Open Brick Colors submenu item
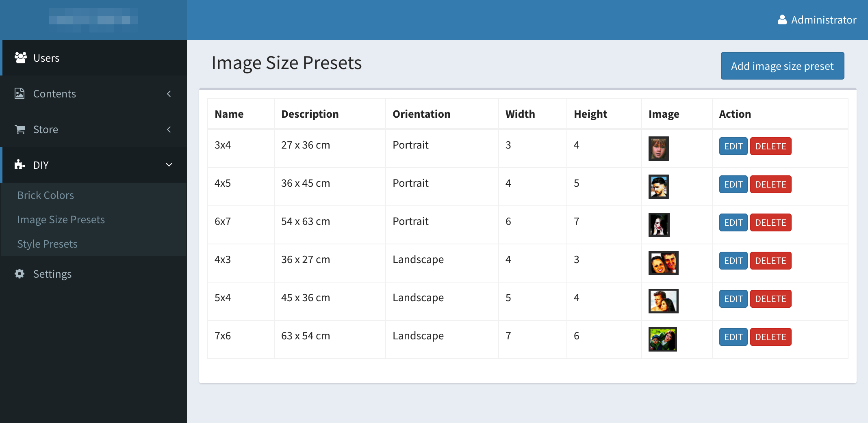The height and width of the screenshot is (423, 868). coord(46,195)
